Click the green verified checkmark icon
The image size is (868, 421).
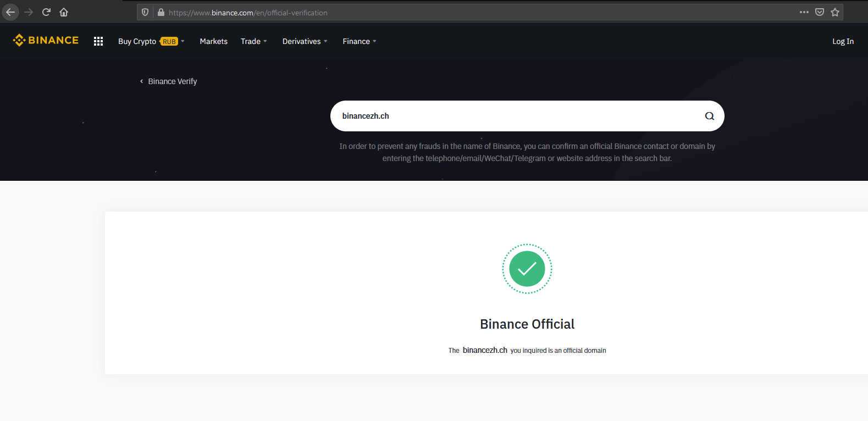[527, 269]
